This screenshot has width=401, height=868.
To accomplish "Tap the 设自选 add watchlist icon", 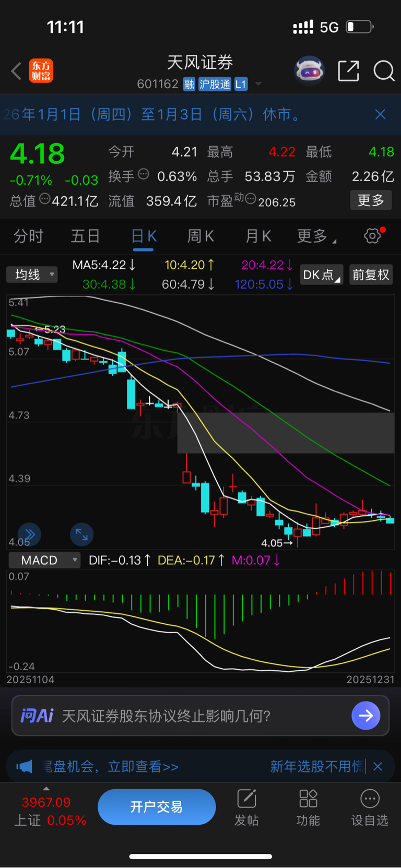I will click(370, 808).
